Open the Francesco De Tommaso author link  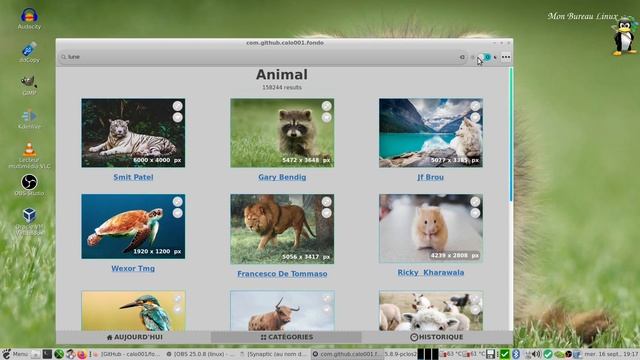282,274
